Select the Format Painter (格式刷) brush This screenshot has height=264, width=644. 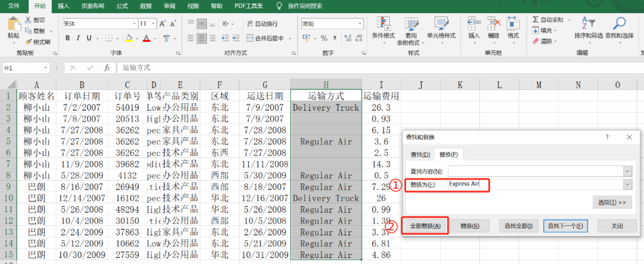tap(28, 42)
